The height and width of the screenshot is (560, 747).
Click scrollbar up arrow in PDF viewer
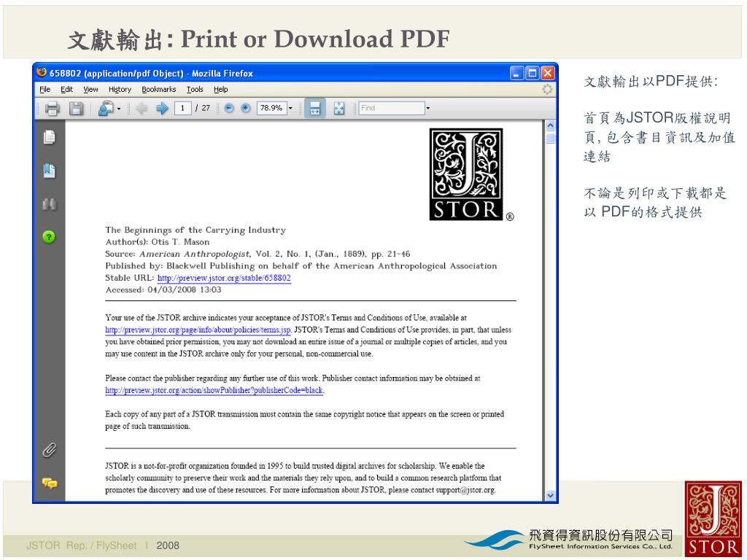coord(550,125)
